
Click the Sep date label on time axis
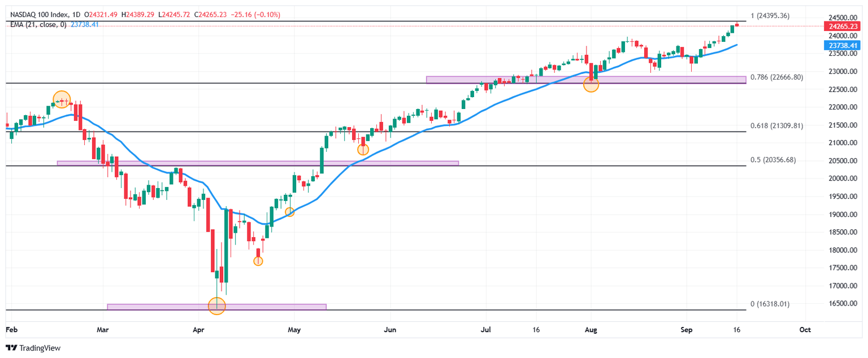[x=687, y=329]
